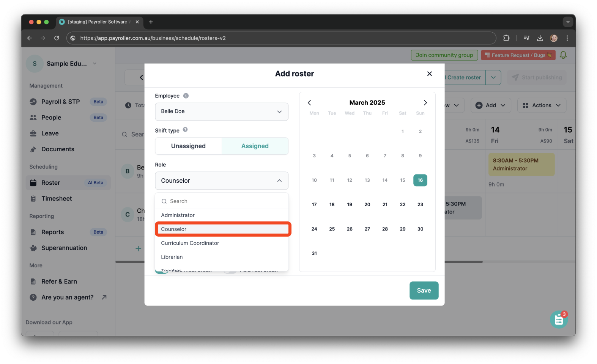
Task: Click the media control icon in browser toolbar
Action: tap(526, 38)
